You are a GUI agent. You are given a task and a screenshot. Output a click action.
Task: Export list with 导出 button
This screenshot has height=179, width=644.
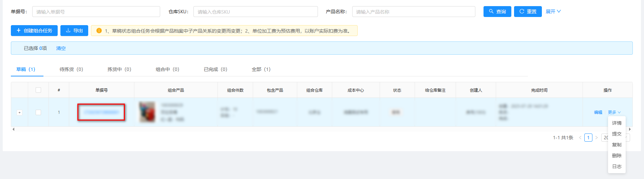tap(74, 31)
